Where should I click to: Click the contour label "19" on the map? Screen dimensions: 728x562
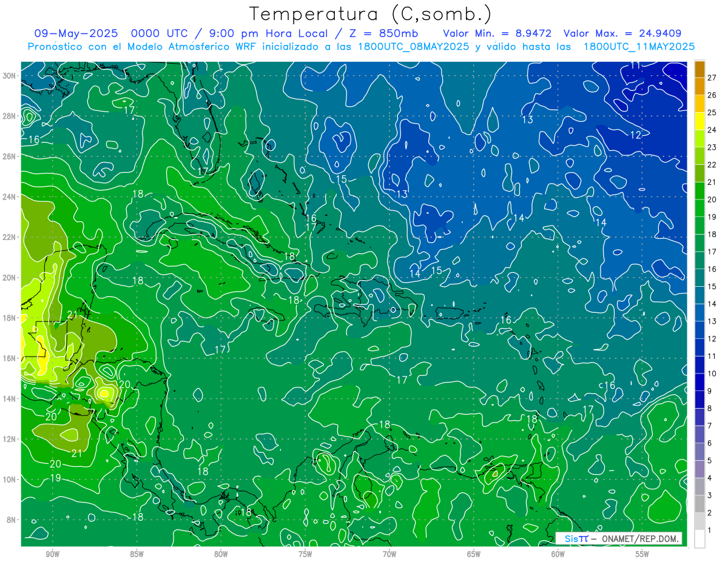(55, 478)
